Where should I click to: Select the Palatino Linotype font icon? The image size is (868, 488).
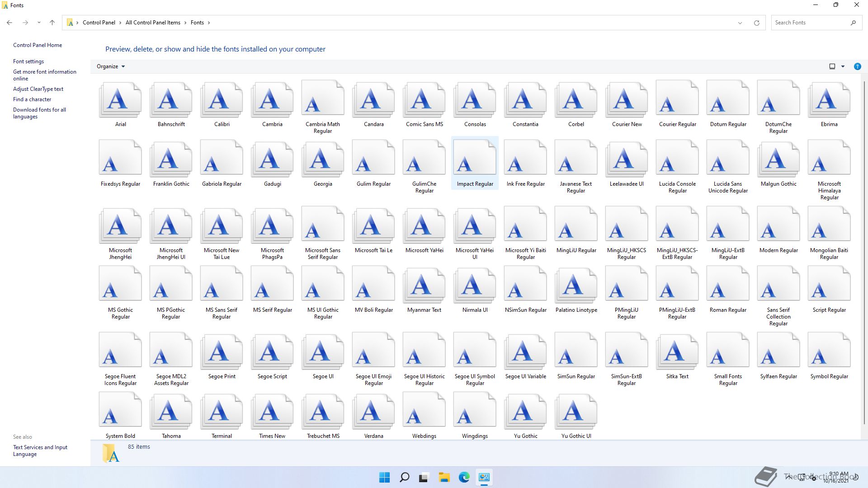576,285
